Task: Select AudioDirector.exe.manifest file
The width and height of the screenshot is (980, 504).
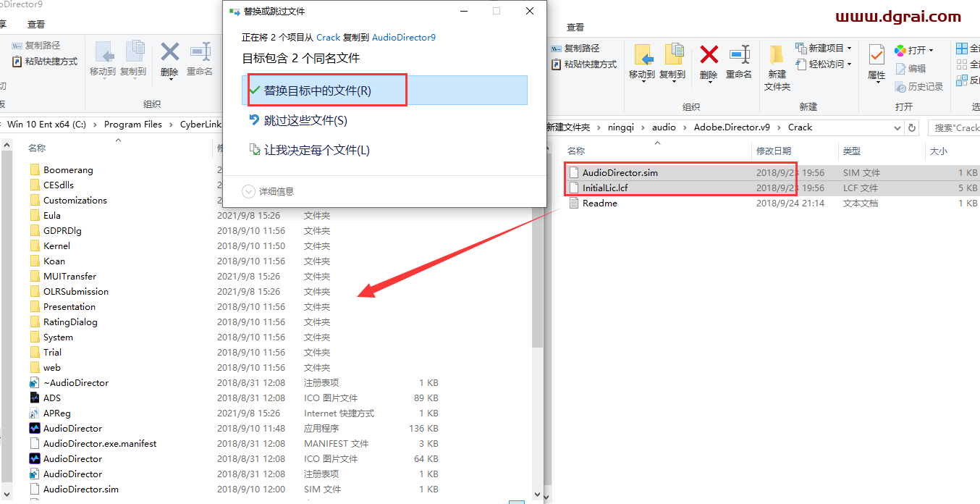Action: 100,443
